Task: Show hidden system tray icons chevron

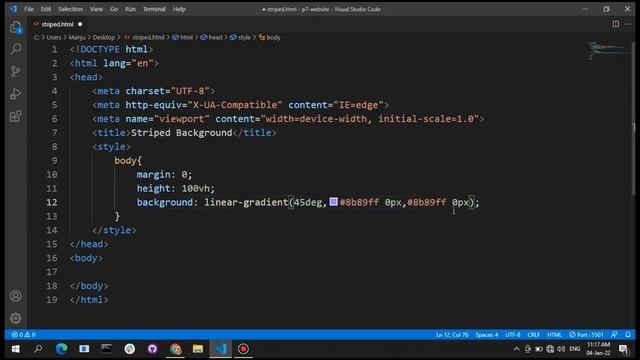Action: coord(516,349)
